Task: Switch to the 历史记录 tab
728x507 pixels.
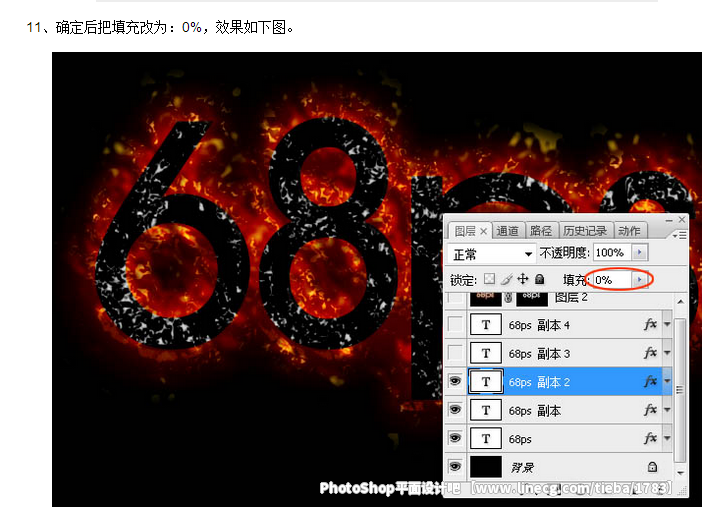Action: point(584,231)
